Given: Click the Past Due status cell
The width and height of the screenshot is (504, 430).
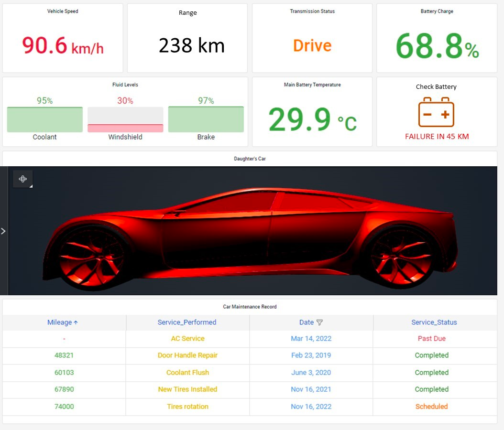Looking at the screenshot, I should pos(432,338).
